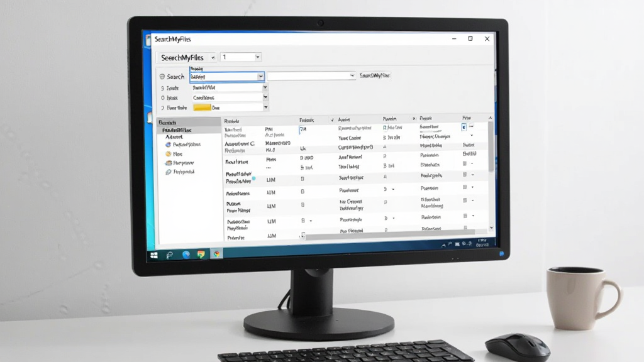The width and height of the screenshot is (644, 362).
Task: Click the SearchMyFiles button right of the empty combo box
Action: (x=374, y=75)
